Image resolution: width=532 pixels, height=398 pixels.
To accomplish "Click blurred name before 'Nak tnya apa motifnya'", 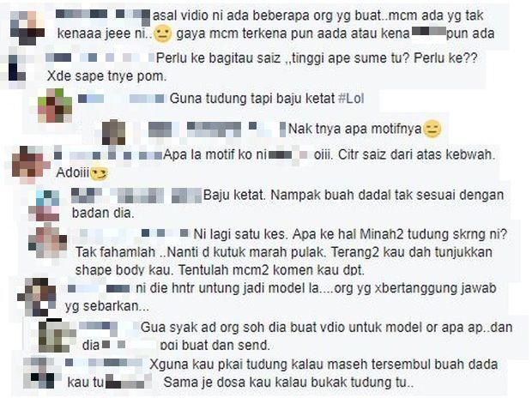I will point(217,130).
